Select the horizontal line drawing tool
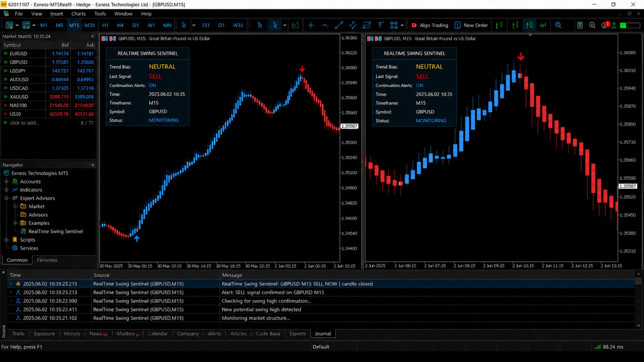The height and width of the screenshot is (362, 644). (x=325, y=25)
